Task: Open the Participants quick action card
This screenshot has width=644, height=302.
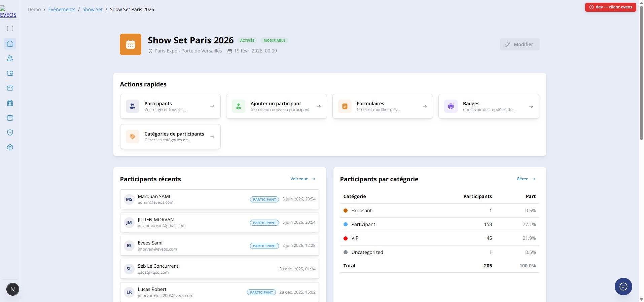Action: (x=170, y=106)
